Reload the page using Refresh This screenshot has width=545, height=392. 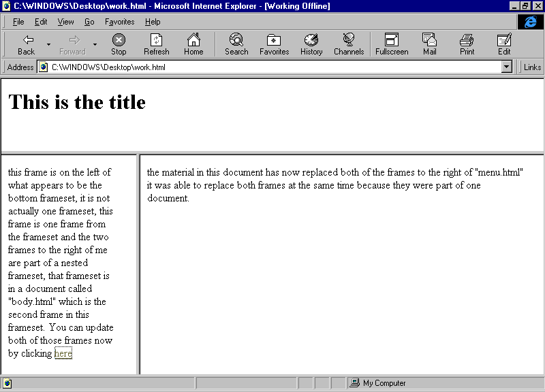[x=156, y=44]
